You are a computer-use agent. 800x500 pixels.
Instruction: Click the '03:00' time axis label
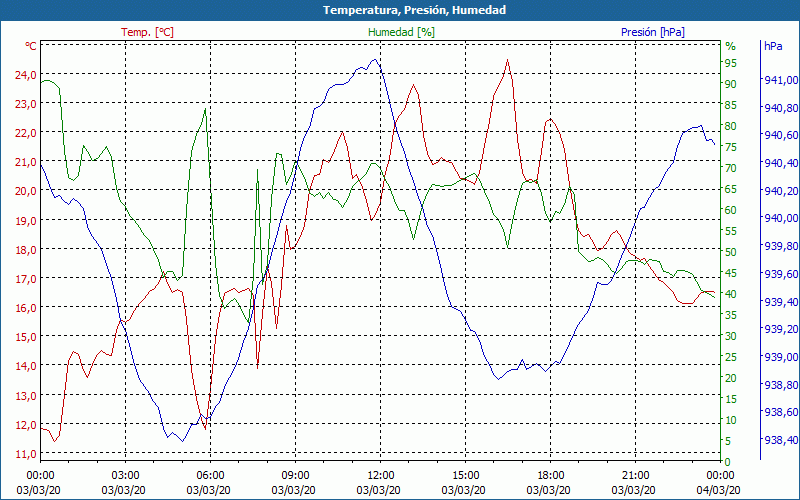(x=125, y=476)
